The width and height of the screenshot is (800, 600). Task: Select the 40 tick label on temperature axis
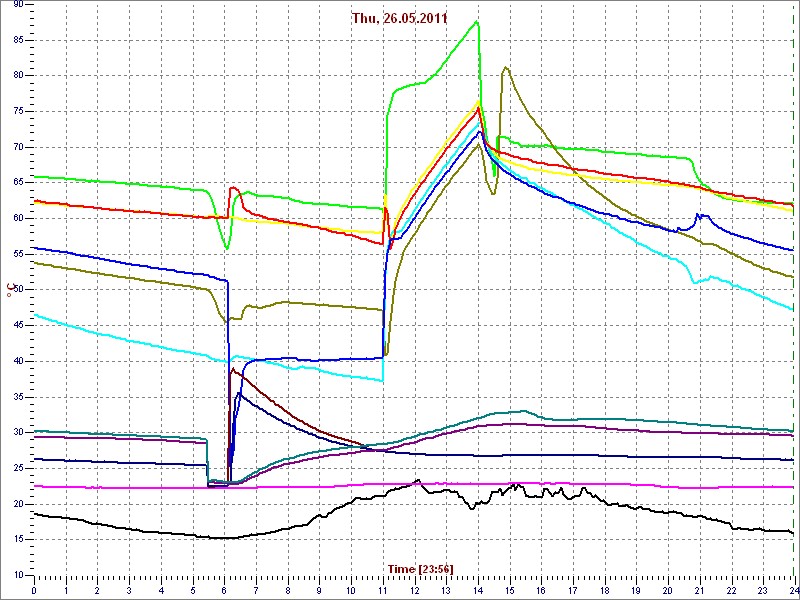18,362
